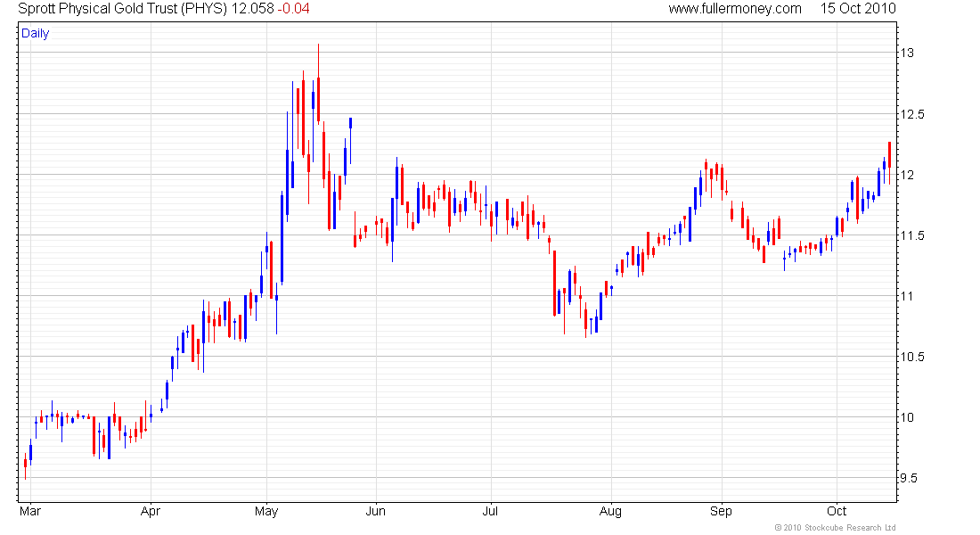
Task: Click the 10 price axis label
Action: tap(907, 417)
